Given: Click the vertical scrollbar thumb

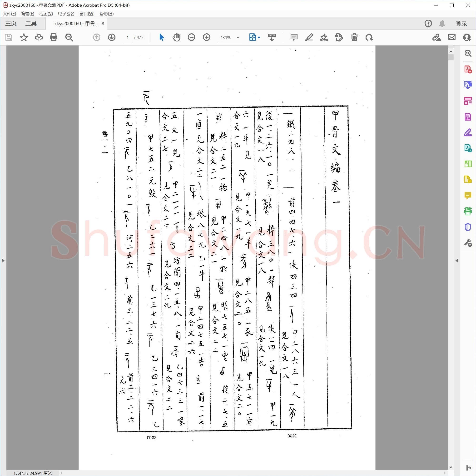Looking at the screenshot, I should (451, 57).
